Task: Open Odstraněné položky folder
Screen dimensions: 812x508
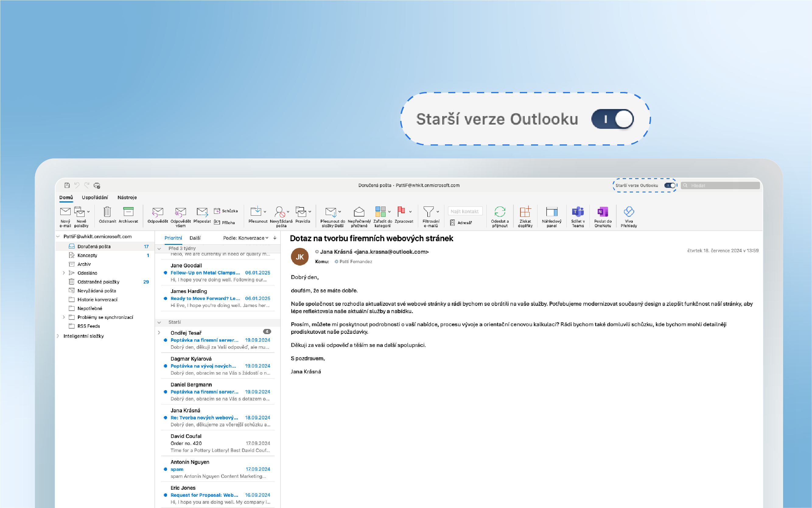Action: 105,282
